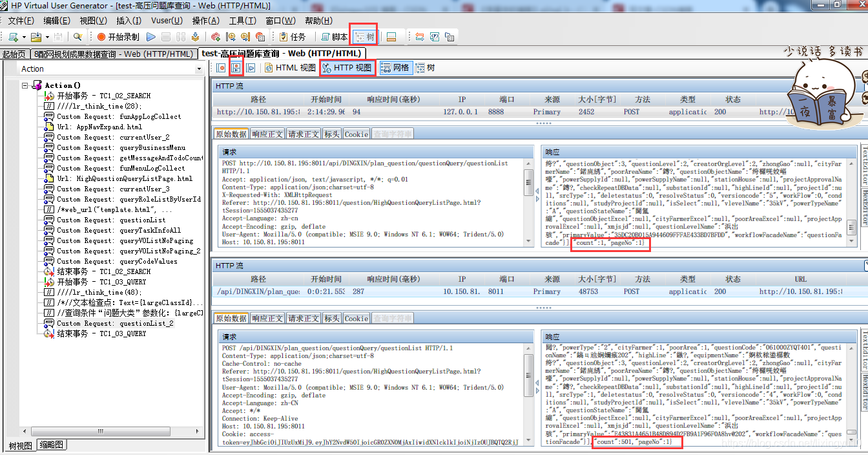Select Custom Request: questionList_2 step
The width and height of the screenshot is (868, 455).
115,323
